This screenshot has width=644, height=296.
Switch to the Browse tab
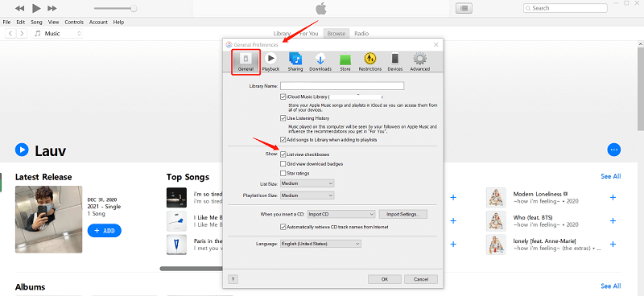coord(336,34)
